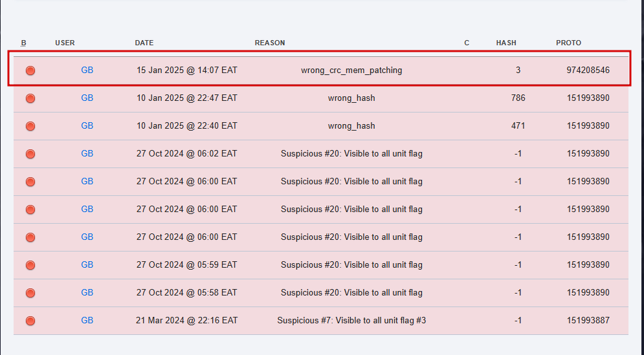Click the C column header

click(x=467, y=43)
